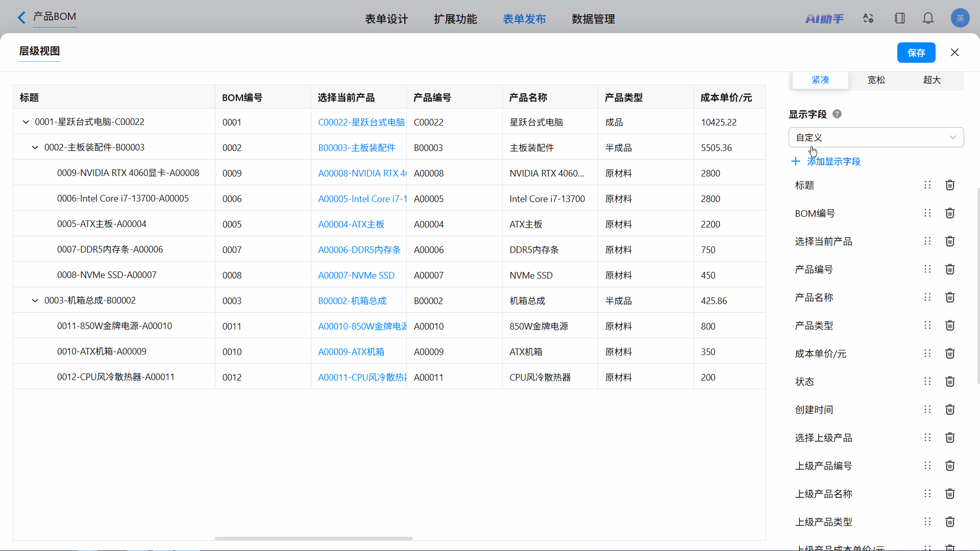980x551 pixels.
Task: Click the translate language icon
Action: [x=868, y=19]
